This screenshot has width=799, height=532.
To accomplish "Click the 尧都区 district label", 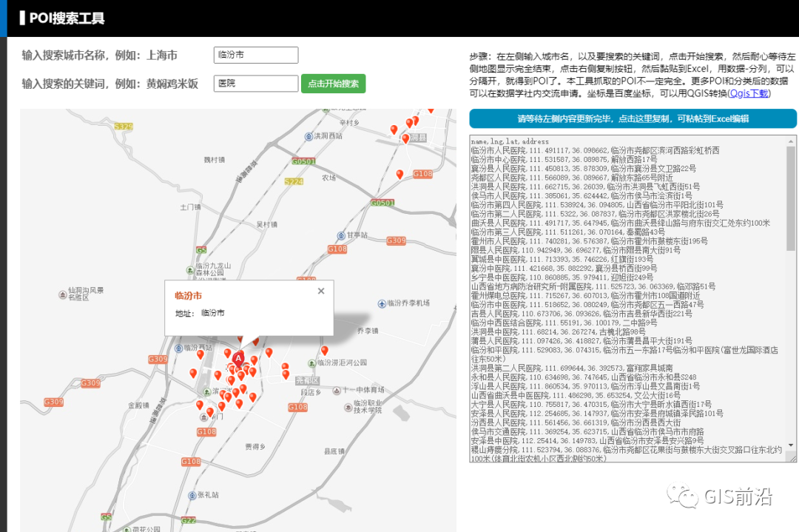I will 307,380.
